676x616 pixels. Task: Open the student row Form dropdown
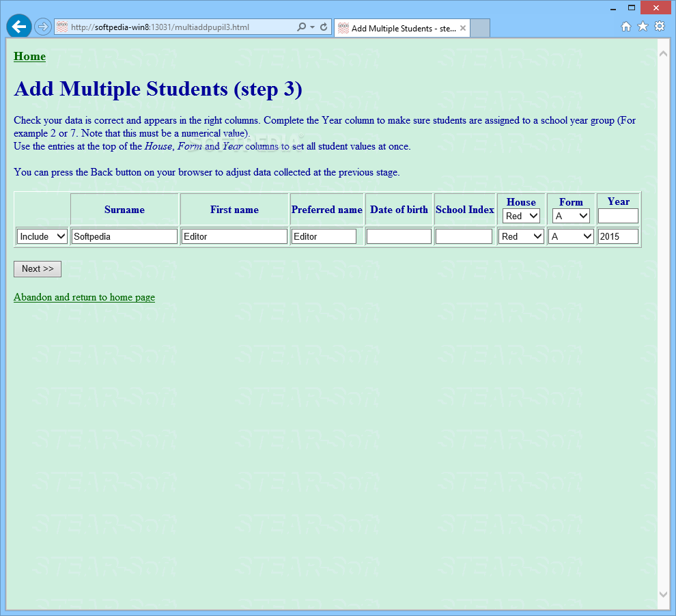click(x=571, y=236)
